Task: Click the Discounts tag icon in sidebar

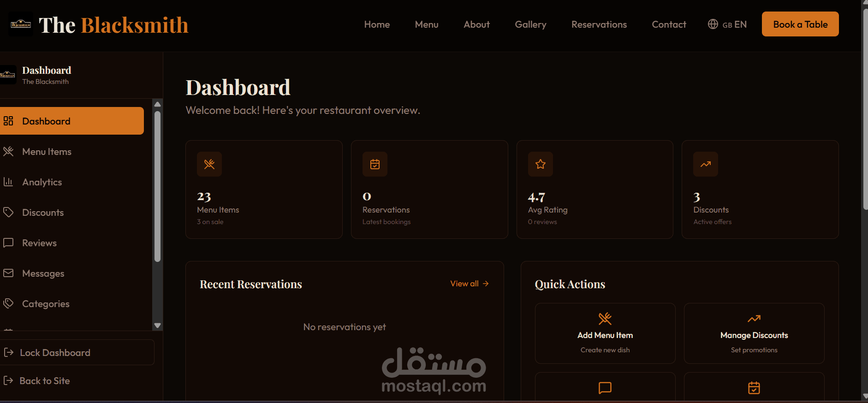Action: tap(8, 212)
